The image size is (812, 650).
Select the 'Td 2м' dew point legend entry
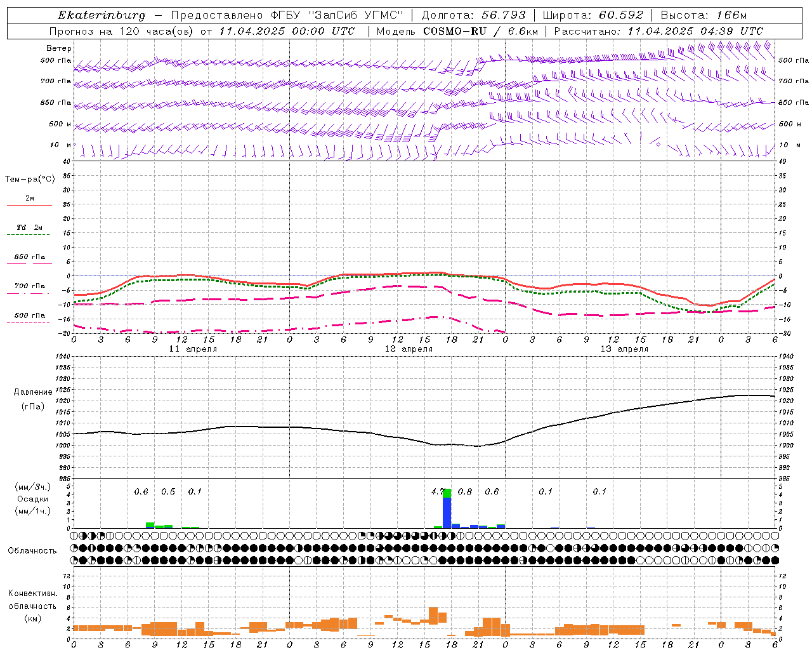coord(30,227)
